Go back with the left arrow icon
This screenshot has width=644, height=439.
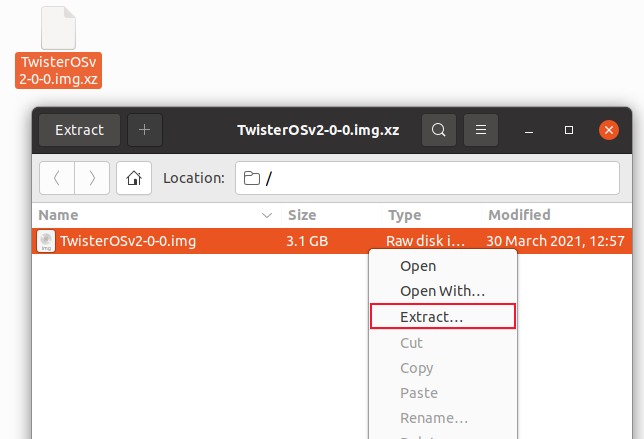point(57,178)
